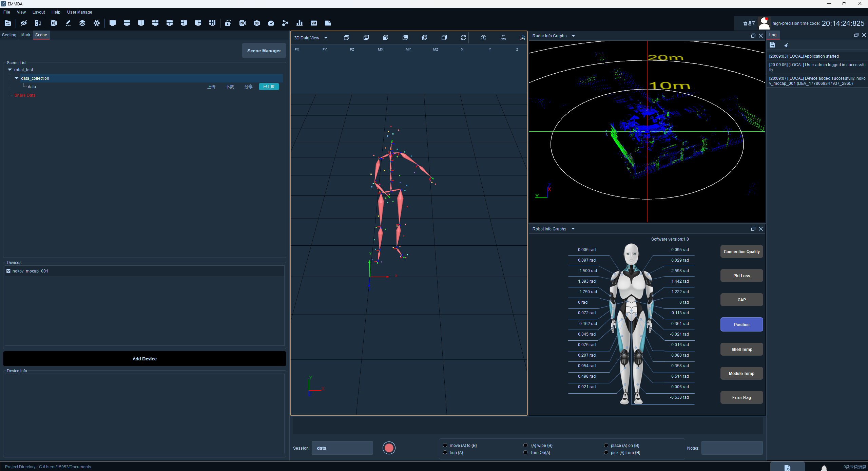
Task: Uncheck the nokov_mocap_001 device checkbox
Action: (x=8, y=271)
